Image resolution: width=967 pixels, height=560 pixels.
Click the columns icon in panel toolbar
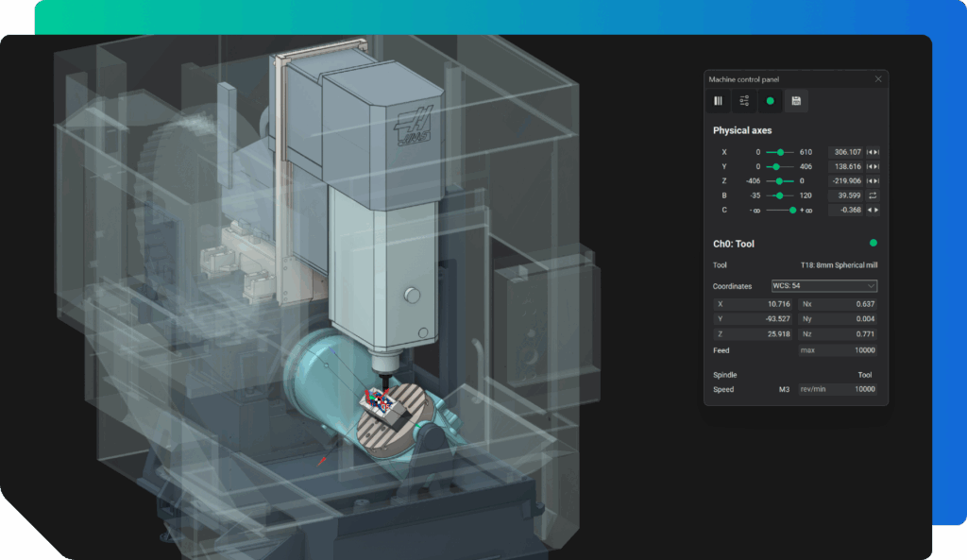[718, 101]
